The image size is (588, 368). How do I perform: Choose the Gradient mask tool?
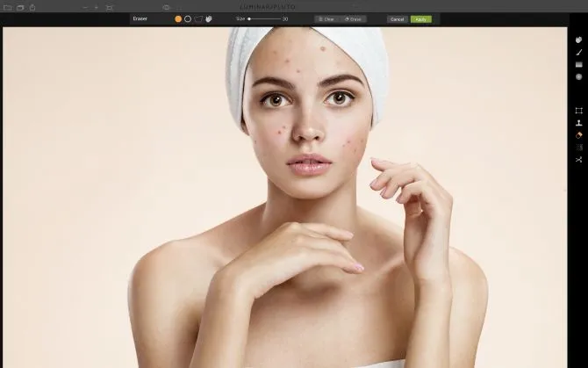[x=578, y=65]
